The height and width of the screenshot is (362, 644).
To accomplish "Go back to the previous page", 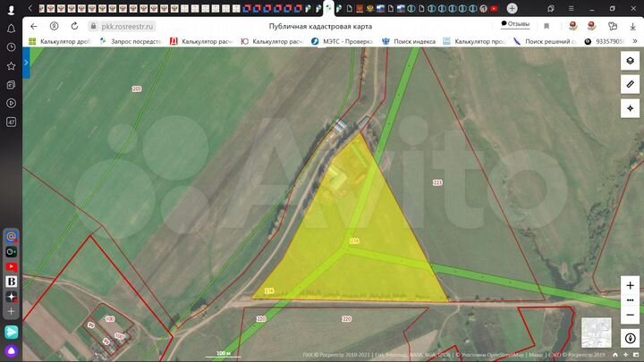I will [34, 26].
